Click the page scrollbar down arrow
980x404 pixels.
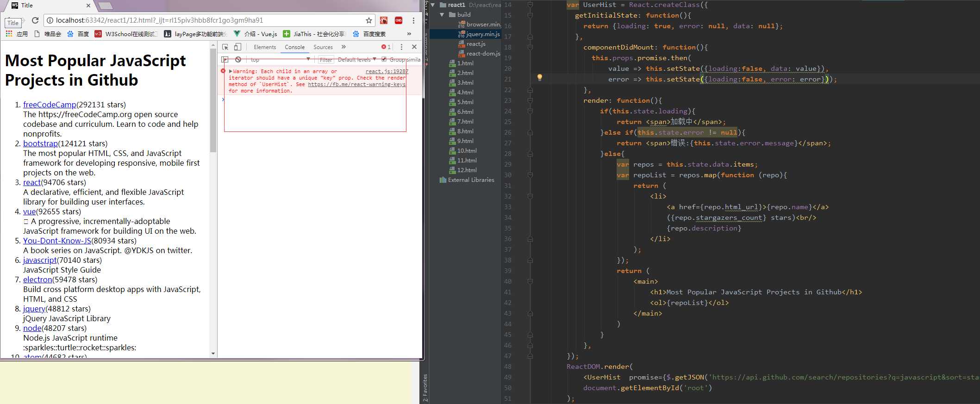click(x=213, y=354)
